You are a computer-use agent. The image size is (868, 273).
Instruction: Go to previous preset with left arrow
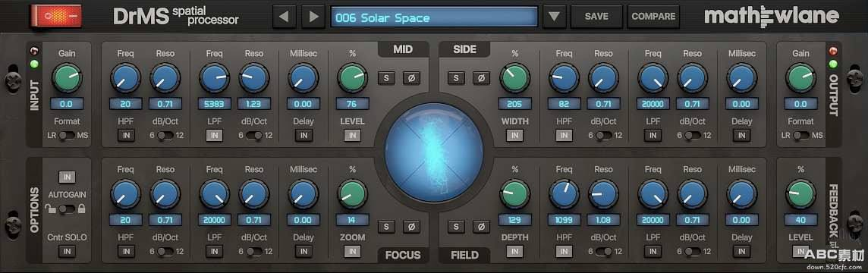click(x=284, y=17)
